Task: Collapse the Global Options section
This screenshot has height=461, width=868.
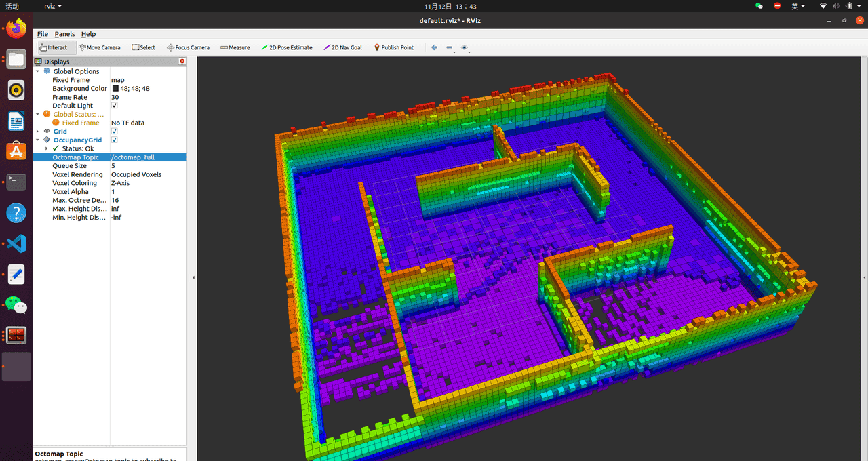Action: pos(38,71)
